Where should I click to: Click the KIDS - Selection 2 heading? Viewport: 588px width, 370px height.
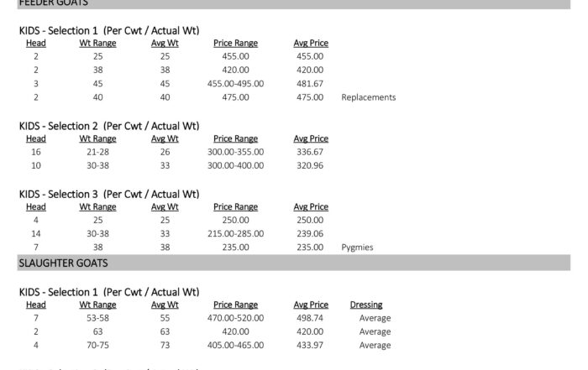click(x=109, y=126)
